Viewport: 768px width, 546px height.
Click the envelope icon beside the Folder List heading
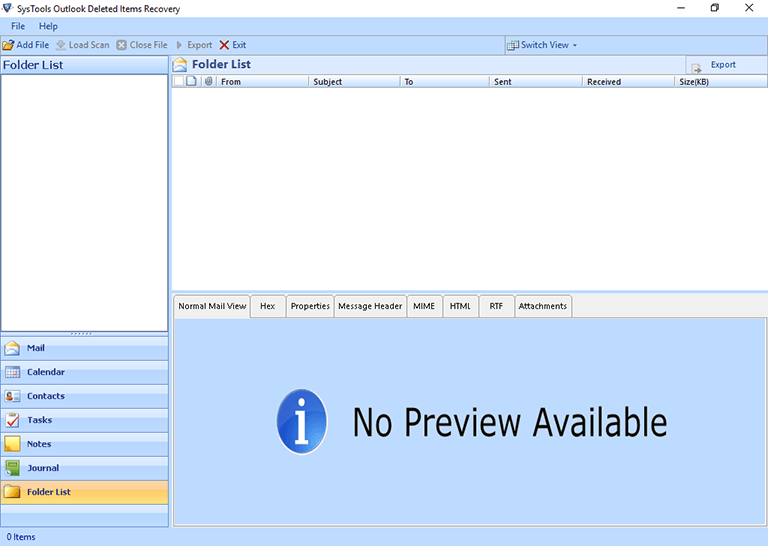[x=180, y=65]
